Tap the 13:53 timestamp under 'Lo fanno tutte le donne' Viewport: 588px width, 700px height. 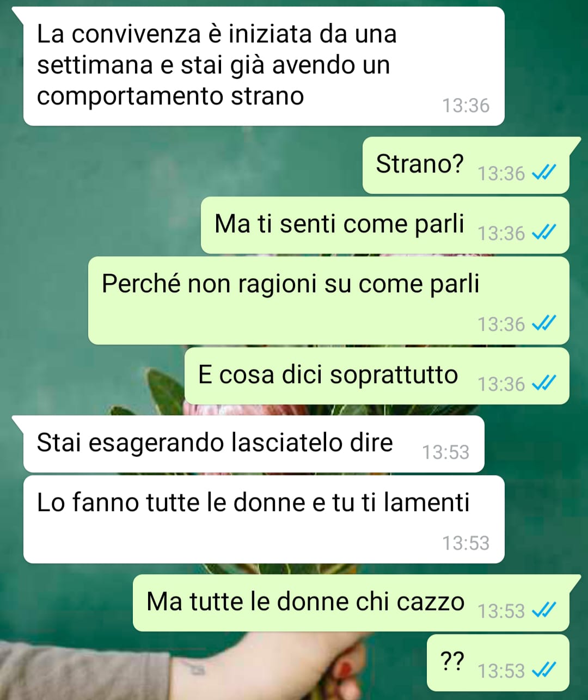coord(465,543)
